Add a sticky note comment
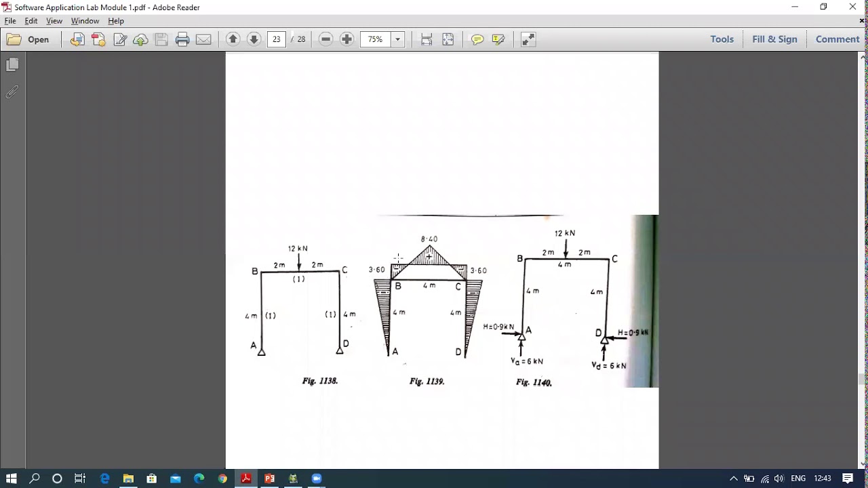 pos(477,39)
